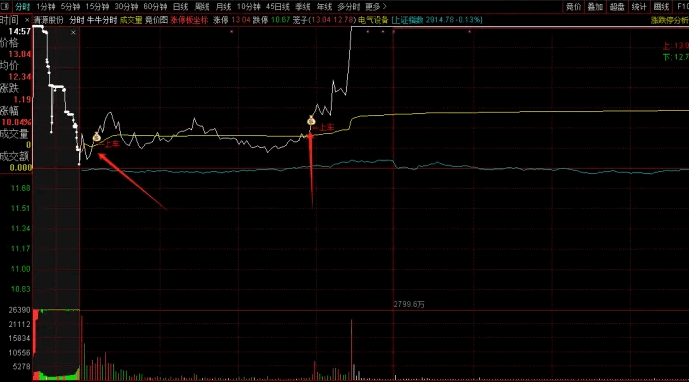Image resolution: width=689 pixels, height=382 pixels.
Task: Open the 统计 statistics button
Action: click(x=639, y=7)
